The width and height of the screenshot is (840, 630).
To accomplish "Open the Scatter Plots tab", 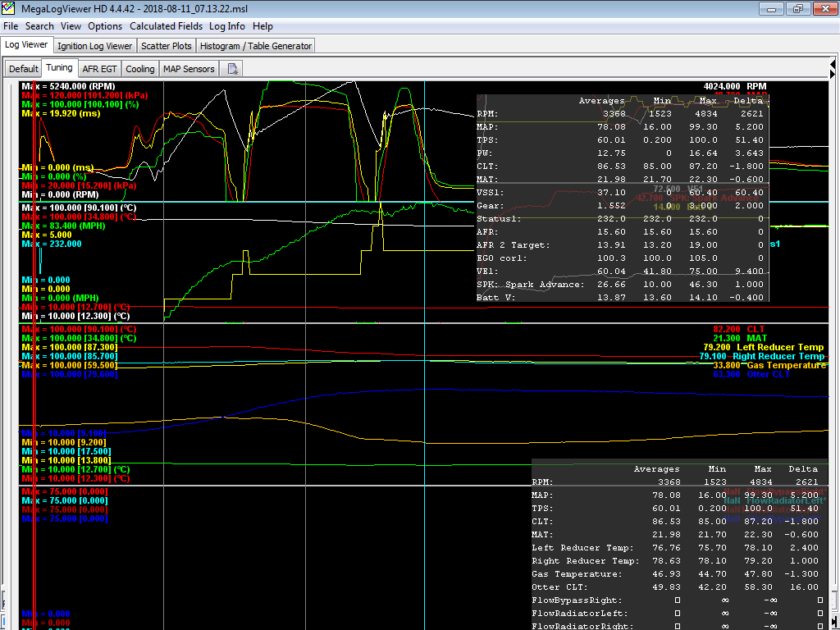I will [x=166, y=46].
